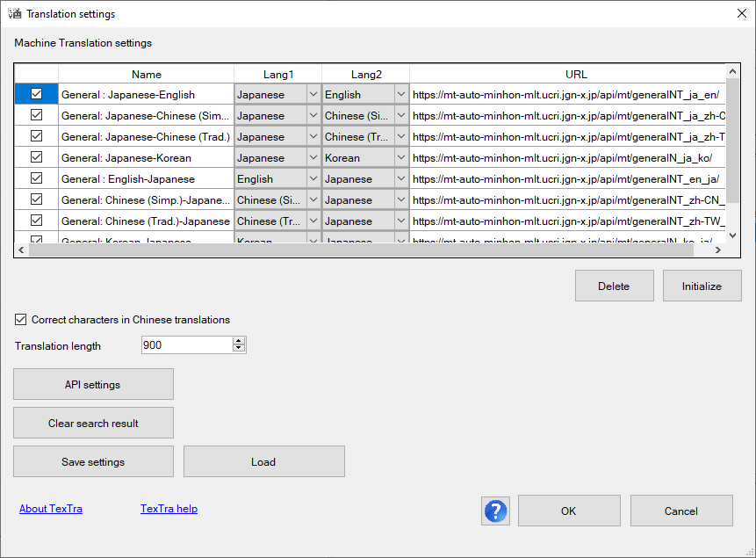Decrease Translation length with down arrow
This screenshot has height=558, width=756.
[239, 349]
